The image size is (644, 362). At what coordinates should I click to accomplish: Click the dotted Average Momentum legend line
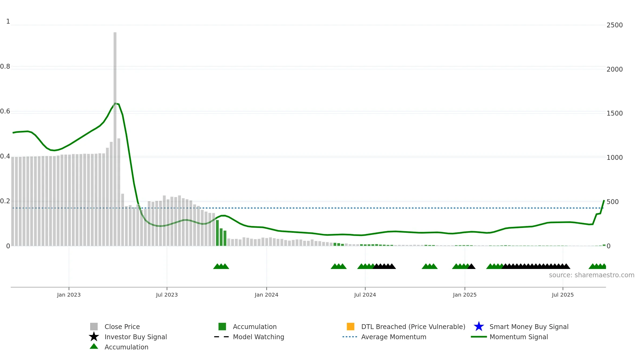click(350, 337)
